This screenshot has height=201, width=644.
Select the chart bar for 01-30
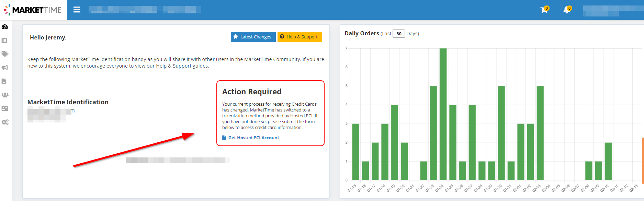coord(501,133)
